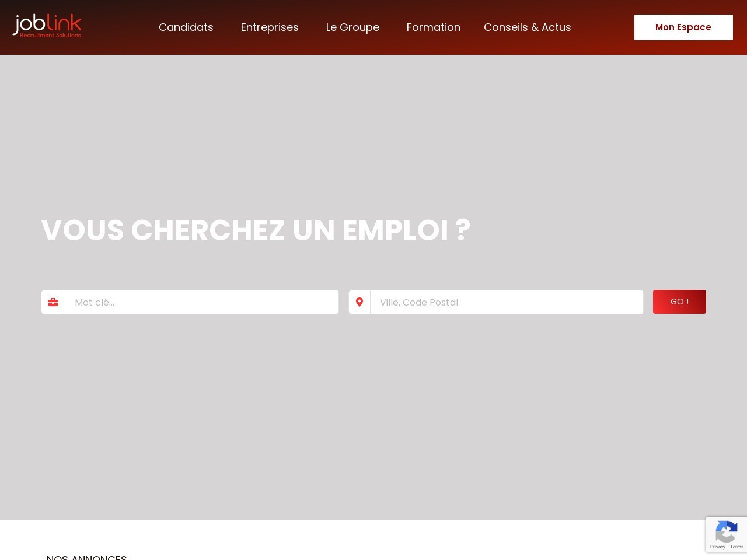
Task: Click the reCAPTCHA badge icon
Action: tap(726, 532)
